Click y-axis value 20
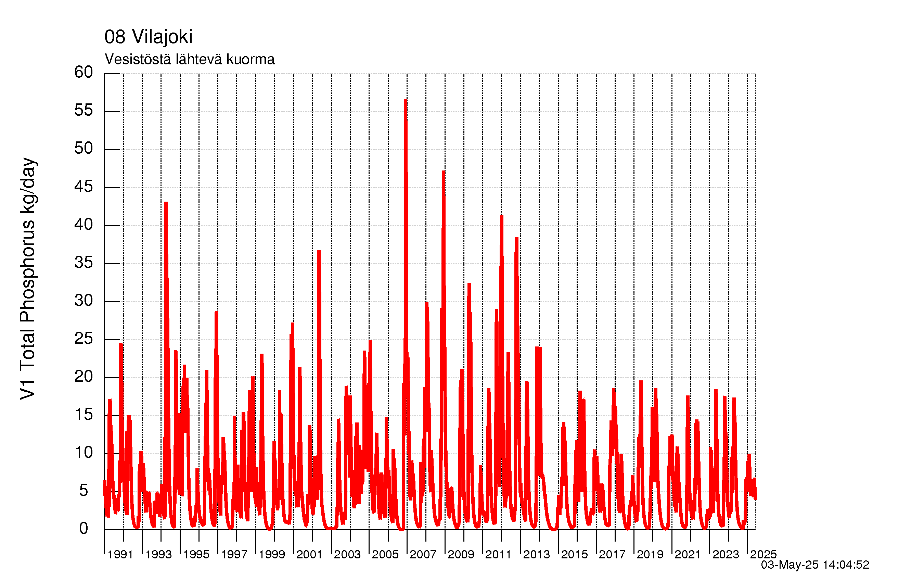 click(x=84, y=377)
